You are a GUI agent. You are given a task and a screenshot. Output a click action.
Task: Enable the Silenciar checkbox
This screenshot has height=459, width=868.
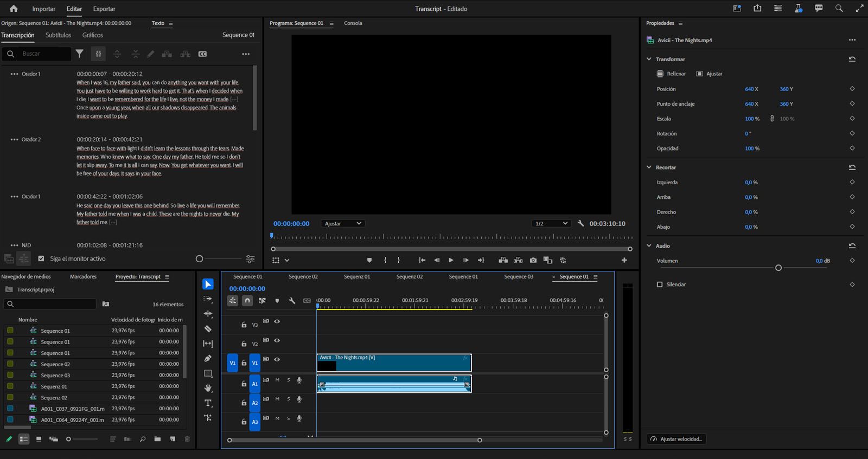[660, 285]
